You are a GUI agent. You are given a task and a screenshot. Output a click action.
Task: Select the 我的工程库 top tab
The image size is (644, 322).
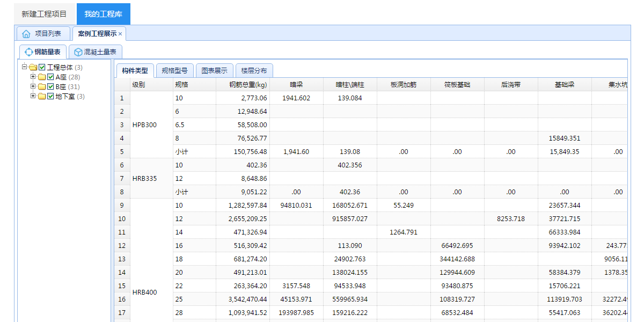[x=103, y=14]
